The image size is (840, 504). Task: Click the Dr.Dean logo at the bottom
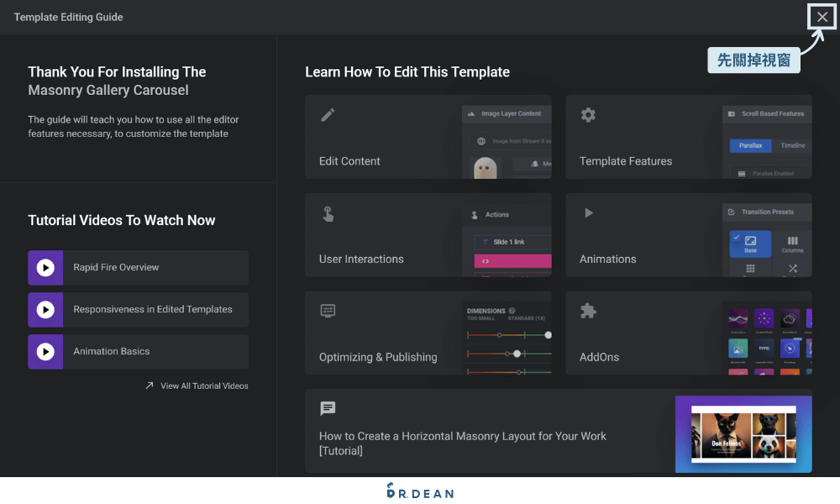coord(420,491)
